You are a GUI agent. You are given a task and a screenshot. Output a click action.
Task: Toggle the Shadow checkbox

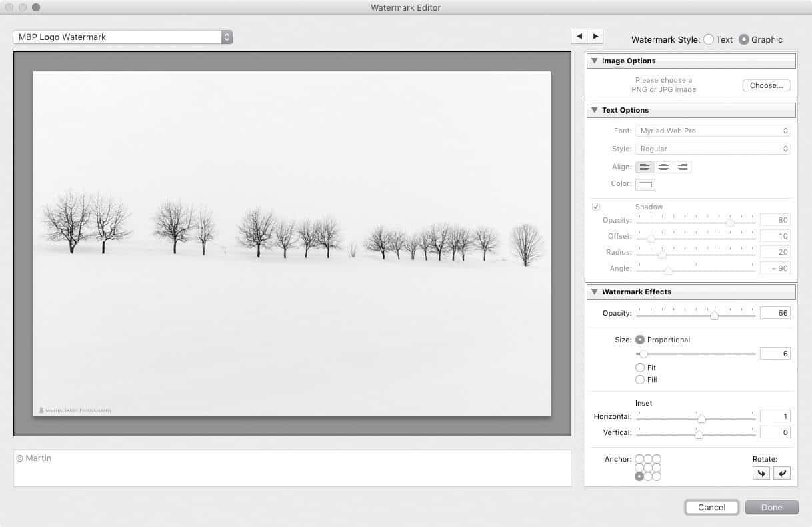(x=596, y=207)
